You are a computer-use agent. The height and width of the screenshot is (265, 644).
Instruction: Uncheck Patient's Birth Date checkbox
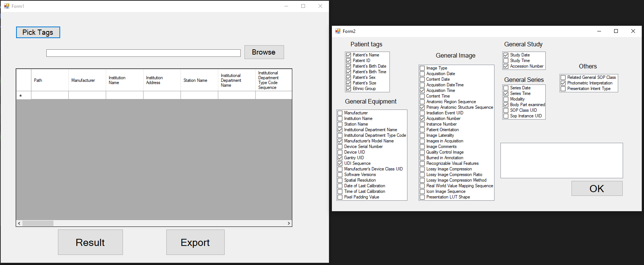[x=349, y=66]
